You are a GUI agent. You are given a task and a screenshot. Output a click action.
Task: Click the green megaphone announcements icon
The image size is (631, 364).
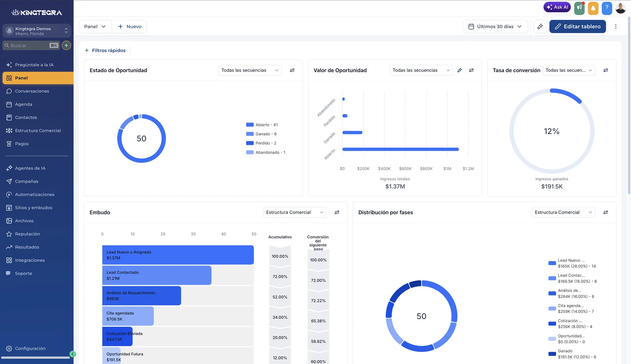tap(579, 8)
